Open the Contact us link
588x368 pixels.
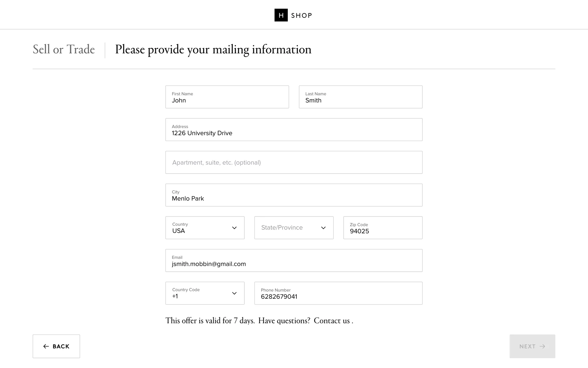332,321
